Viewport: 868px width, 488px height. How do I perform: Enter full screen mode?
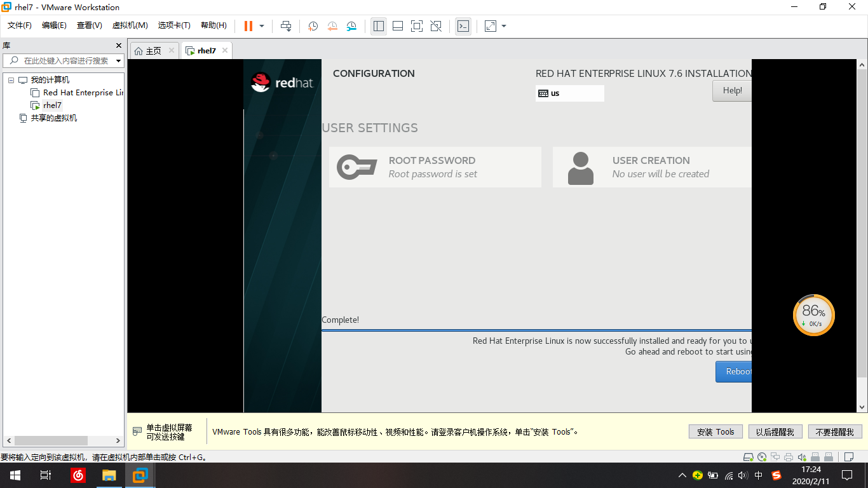click(417, 26)
